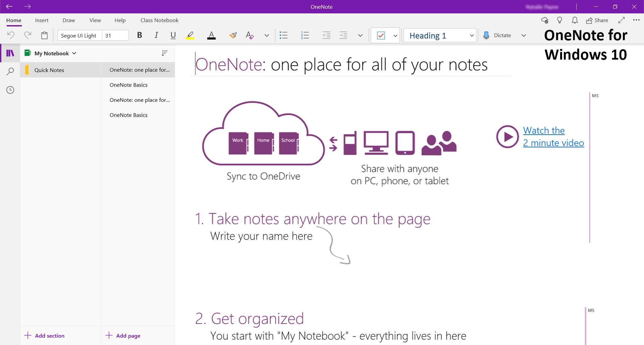The image size is (644, 345).
Task: Click the page sort icon
Action: [x=164, y=53]
